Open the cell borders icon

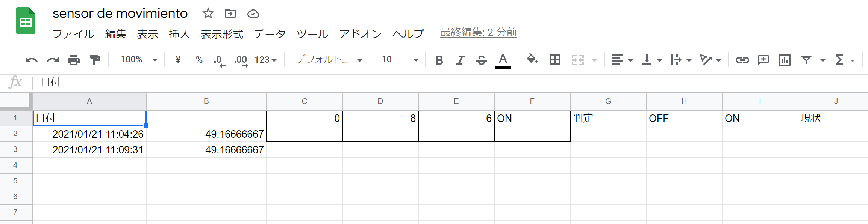coord(555,60)
